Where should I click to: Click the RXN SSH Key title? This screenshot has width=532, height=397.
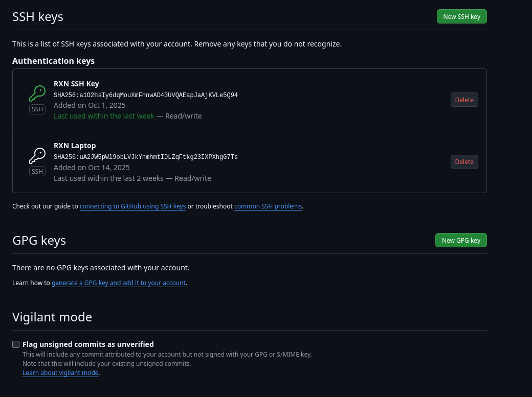76,84
